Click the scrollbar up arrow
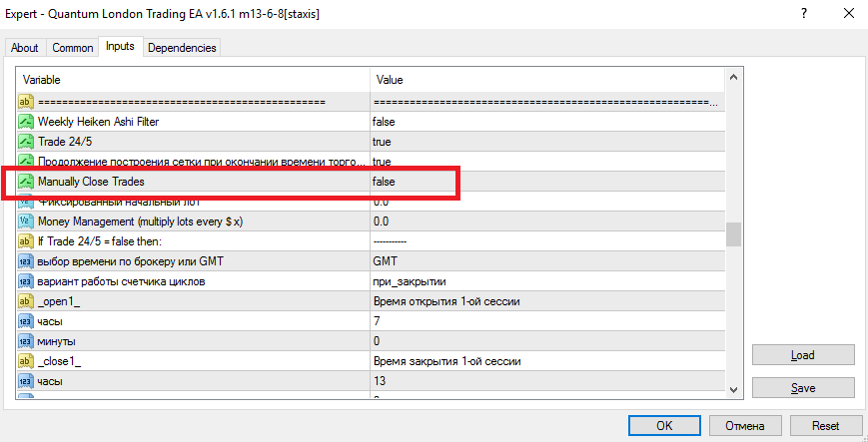This screenshot has width=868, height=442. pos(734,78)
